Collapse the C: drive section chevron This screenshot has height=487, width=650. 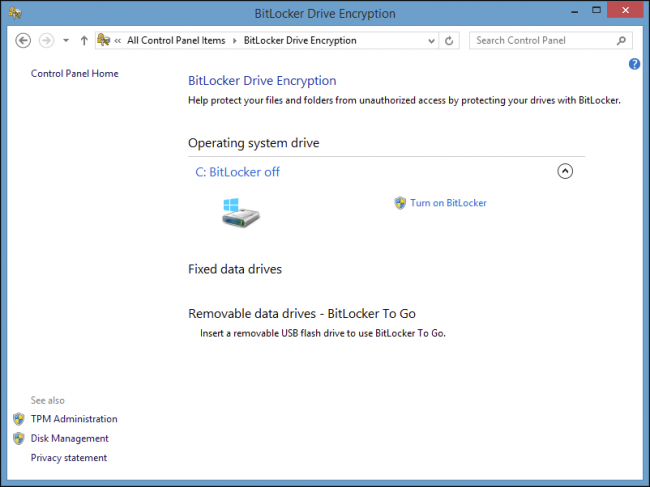pos(565,171)
